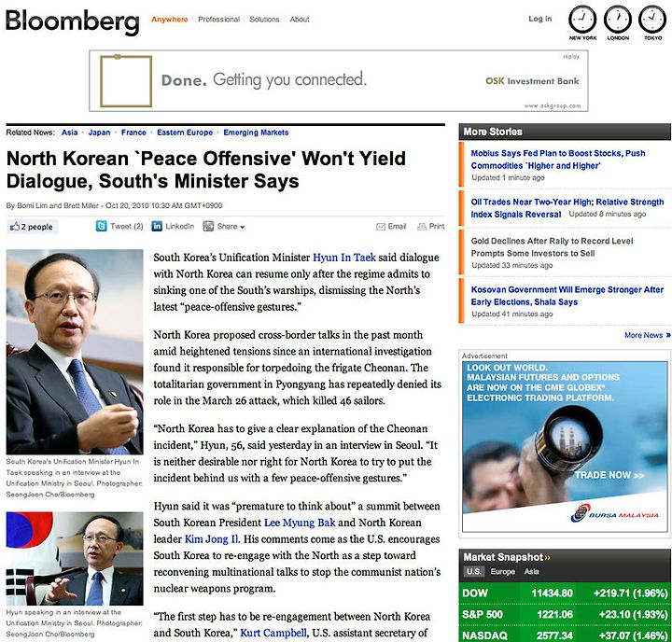Click the Log In link
This screenshot has width=672, height=642.
[x=540, y=19]
